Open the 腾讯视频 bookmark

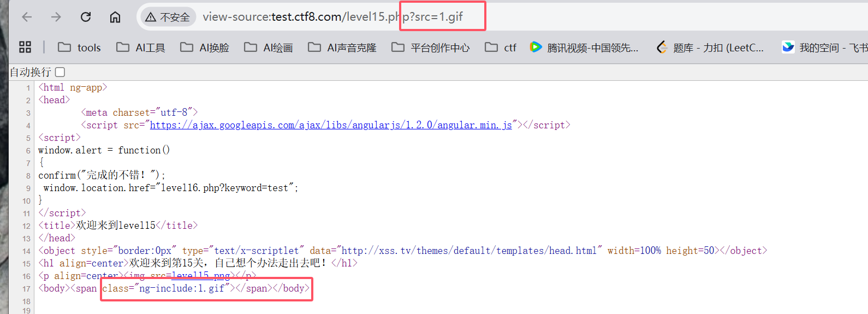pyautogui.click(x=584, y=48)
